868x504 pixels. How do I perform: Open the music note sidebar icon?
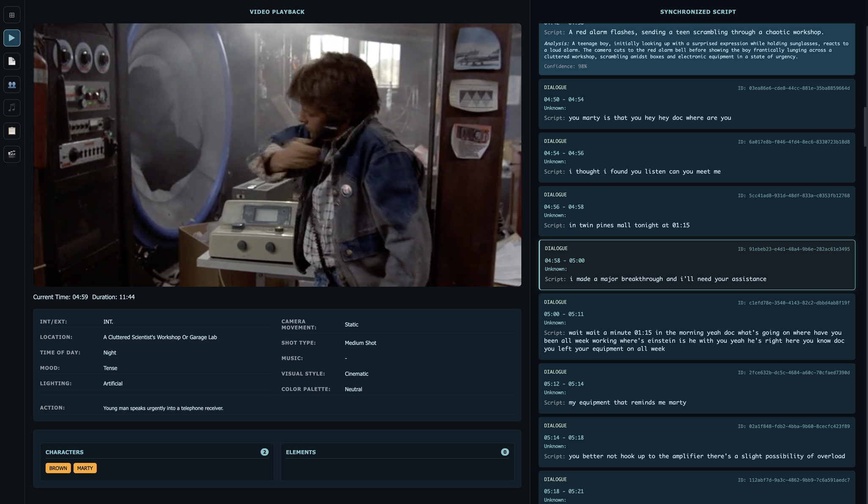(x=12, y=107)
